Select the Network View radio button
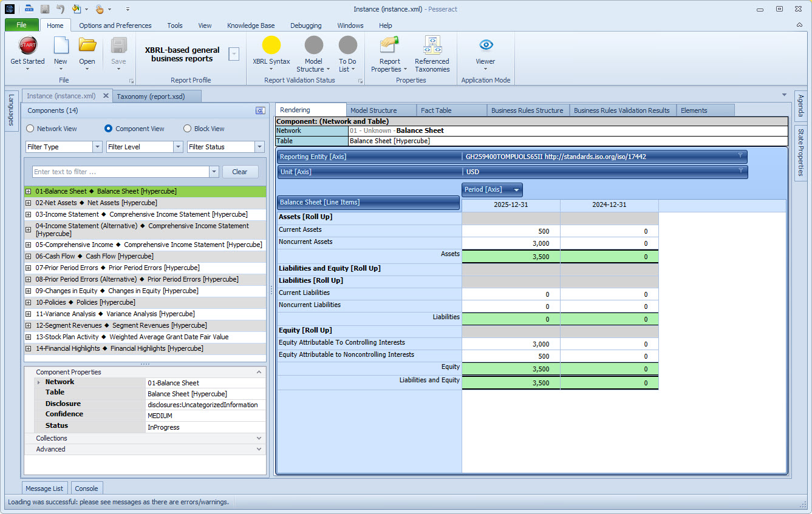Screen dimensions: 812x514 (x=30, y=129)
